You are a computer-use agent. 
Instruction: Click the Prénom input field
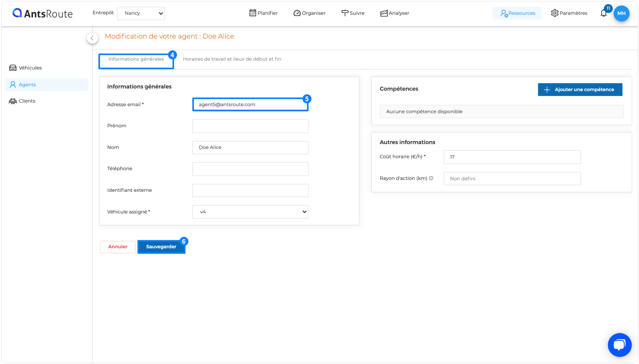point(250,126)
